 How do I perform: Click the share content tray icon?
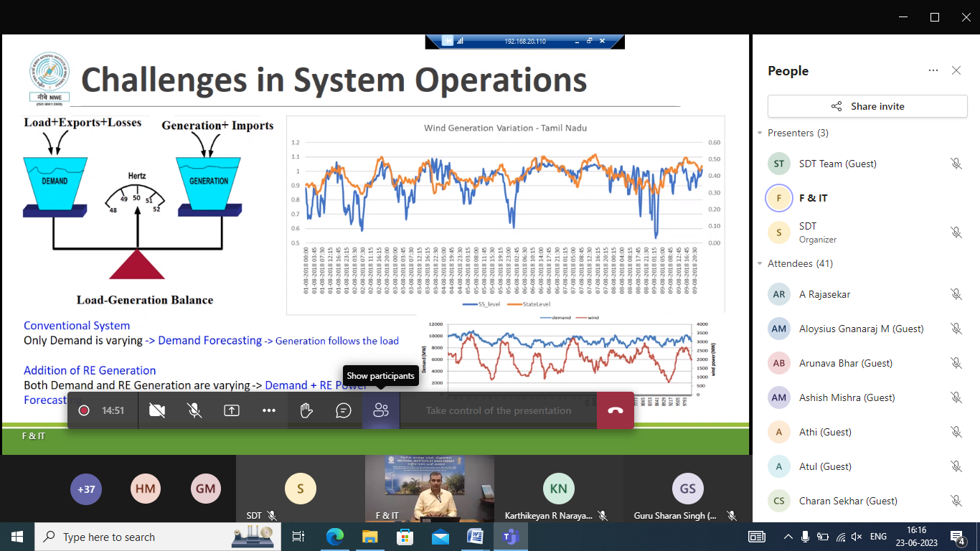tap(232, 410)
